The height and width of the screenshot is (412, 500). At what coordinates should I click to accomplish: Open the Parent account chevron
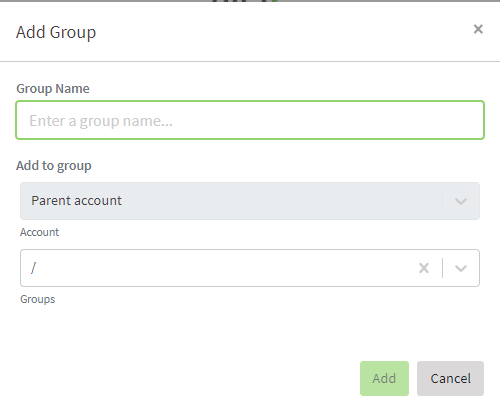[461, 201]
